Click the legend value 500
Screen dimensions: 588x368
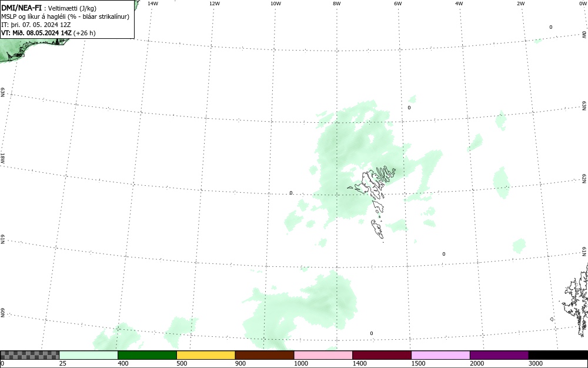click(x=182, y=363)
